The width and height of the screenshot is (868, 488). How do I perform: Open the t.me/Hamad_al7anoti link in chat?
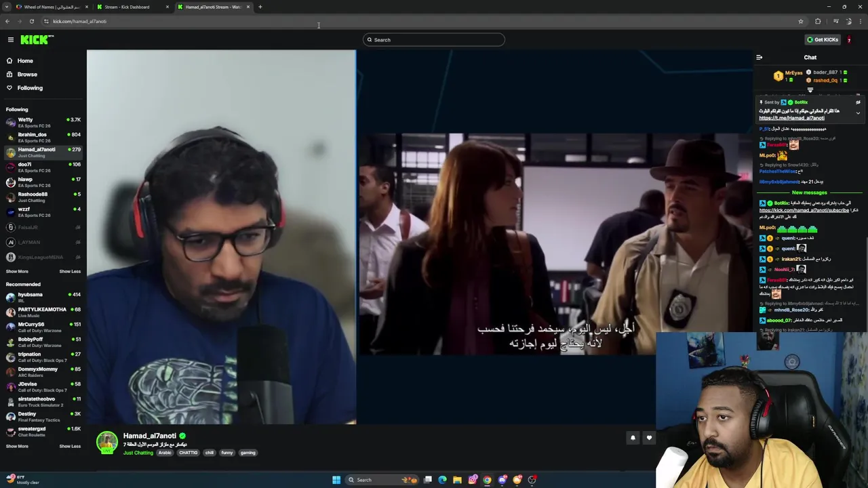pos(791,118)
